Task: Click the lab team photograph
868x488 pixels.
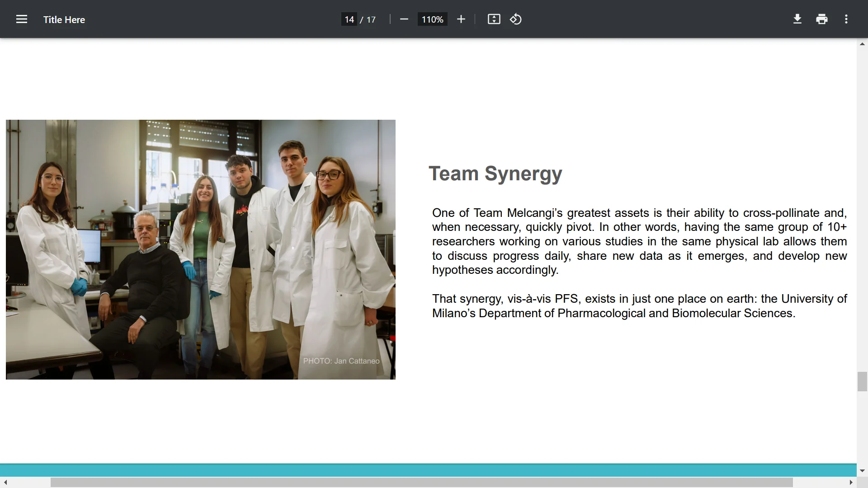Action: tap(200, 249)
